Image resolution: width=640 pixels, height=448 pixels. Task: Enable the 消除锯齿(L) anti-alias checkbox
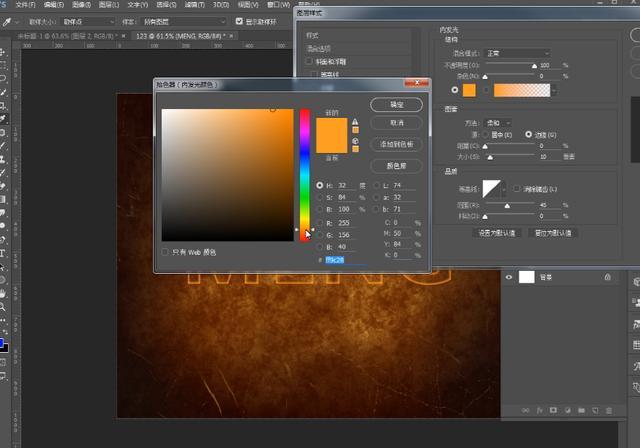(517, 189)
